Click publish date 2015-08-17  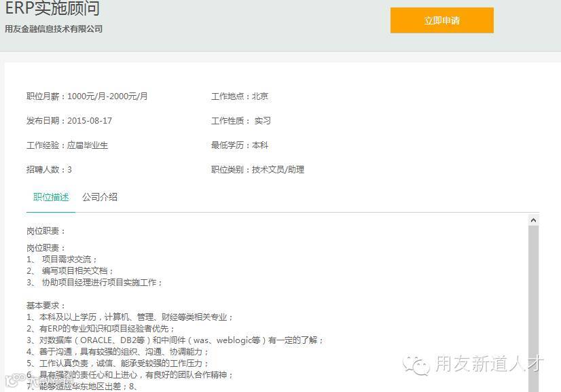tap(90, 121)
